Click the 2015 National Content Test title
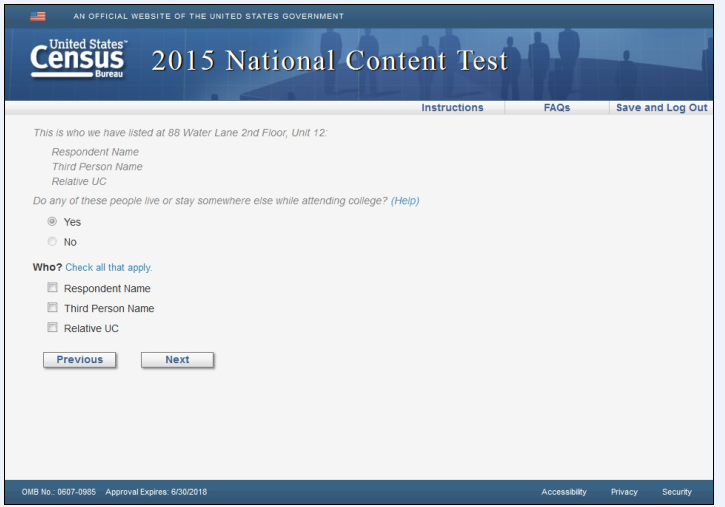The width and height of the screenshot is (725, 507). [330, 61]
